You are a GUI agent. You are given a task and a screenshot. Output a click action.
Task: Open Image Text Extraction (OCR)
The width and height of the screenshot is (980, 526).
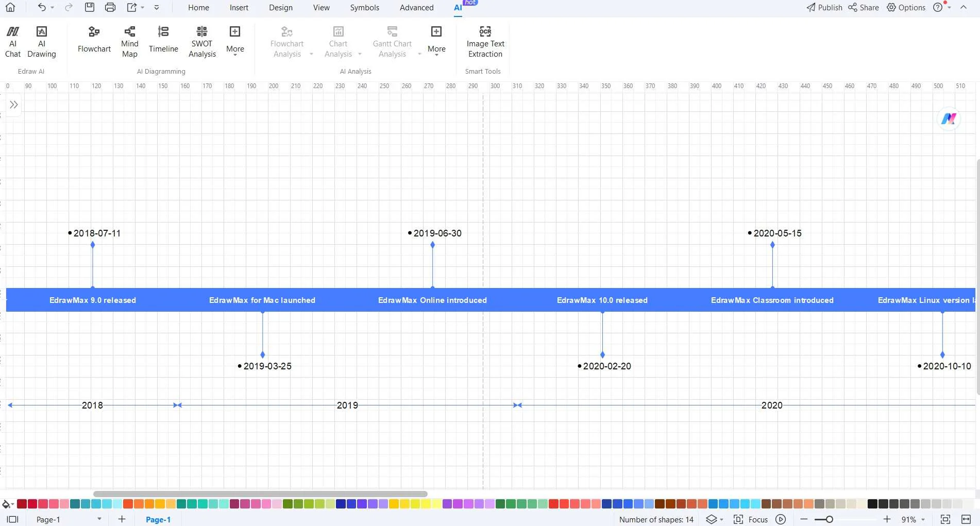coord(485,42)
